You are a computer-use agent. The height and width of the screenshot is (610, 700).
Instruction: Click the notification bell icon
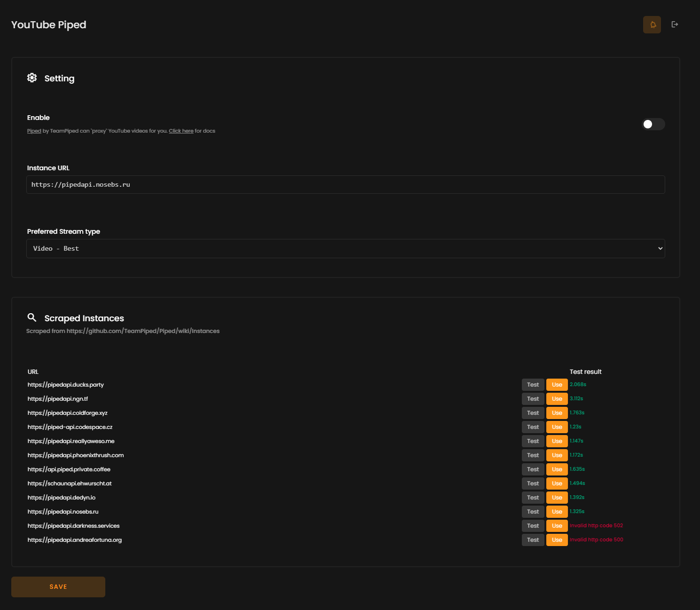[x=652, y=24]
